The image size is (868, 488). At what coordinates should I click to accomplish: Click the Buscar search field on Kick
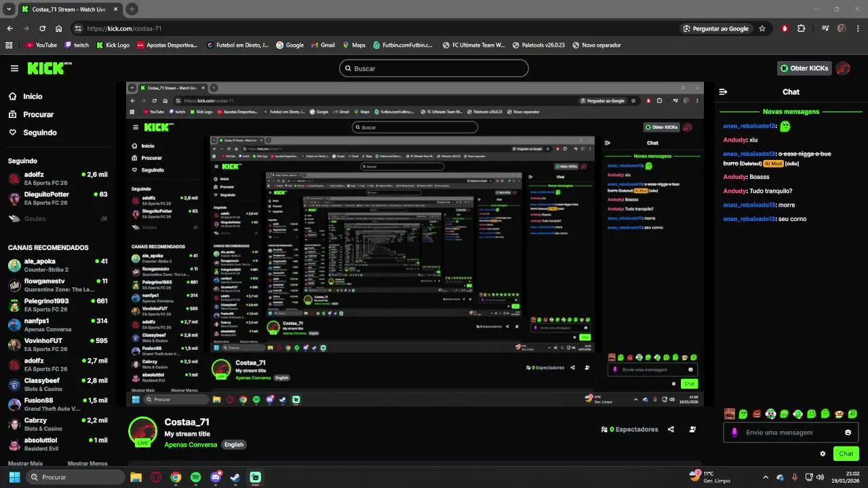433,68
